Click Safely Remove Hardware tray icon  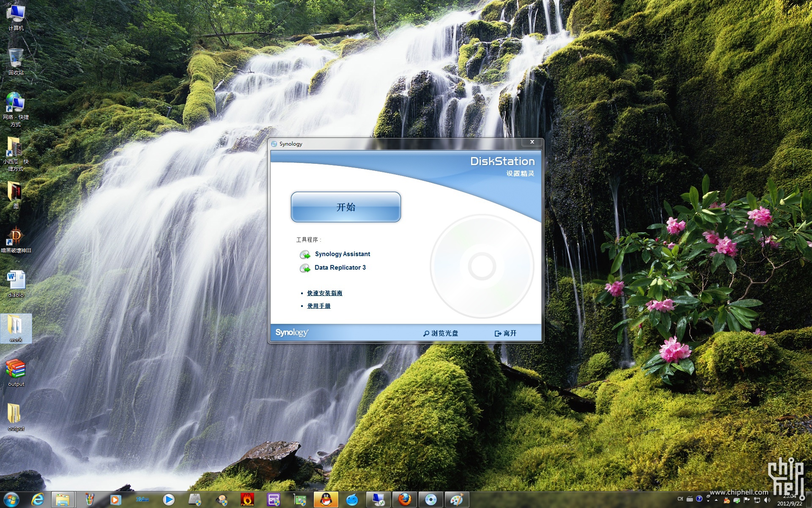click(x=737, y=500)
